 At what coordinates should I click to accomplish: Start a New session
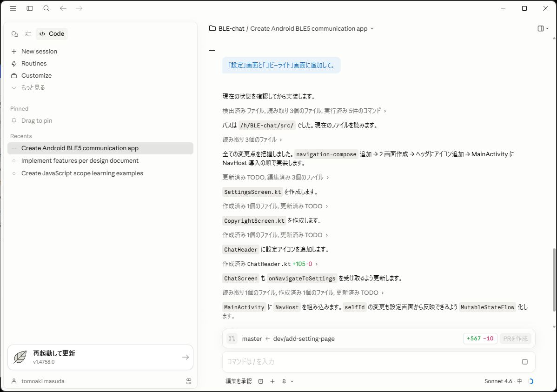[39, 52]
